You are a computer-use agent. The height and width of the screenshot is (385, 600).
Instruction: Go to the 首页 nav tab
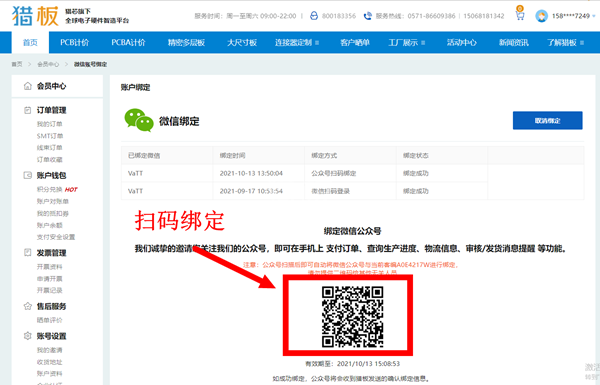tap(30, 42)
